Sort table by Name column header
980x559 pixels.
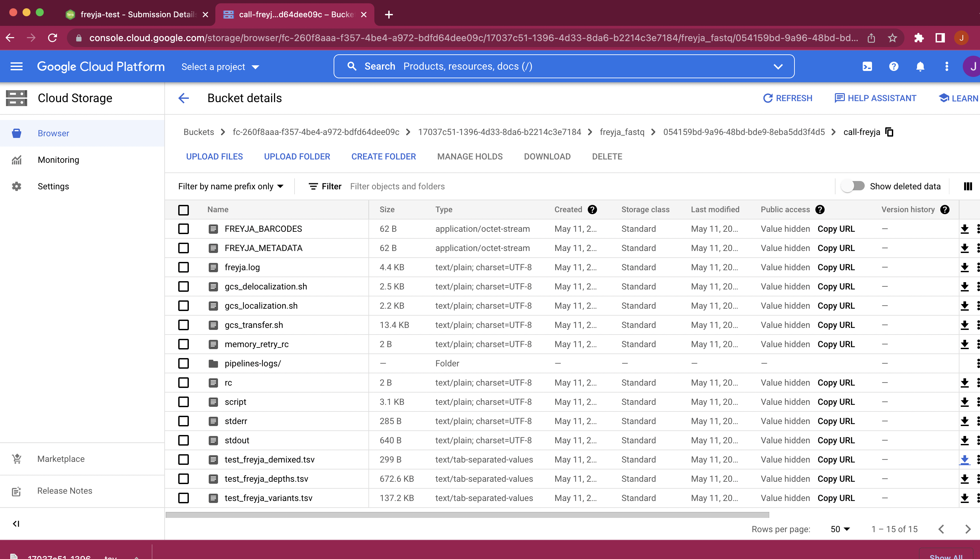[218, 209]
